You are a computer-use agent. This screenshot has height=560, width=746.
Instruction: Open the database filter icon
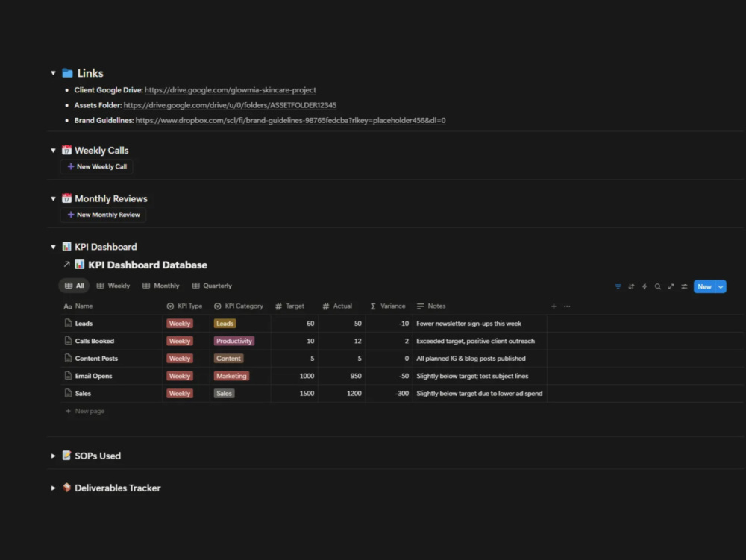618,286
